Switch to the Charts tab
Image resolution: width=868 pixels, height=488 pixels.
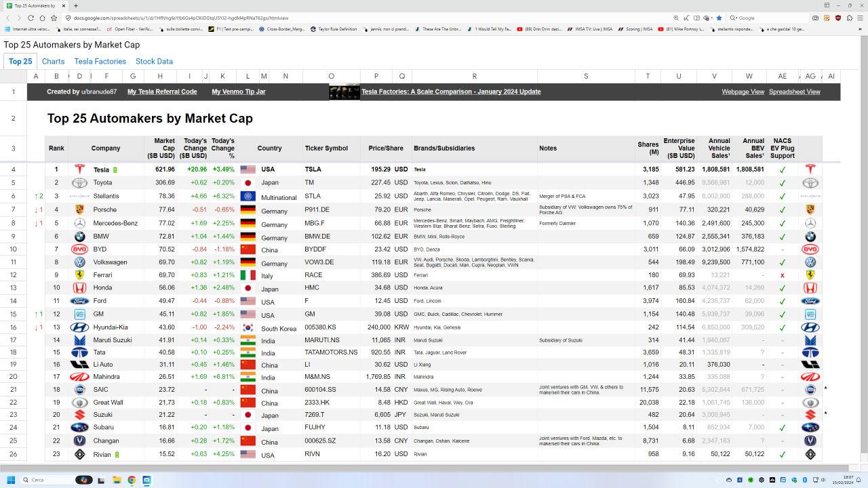pyautogui.click(x=53, y=62)
